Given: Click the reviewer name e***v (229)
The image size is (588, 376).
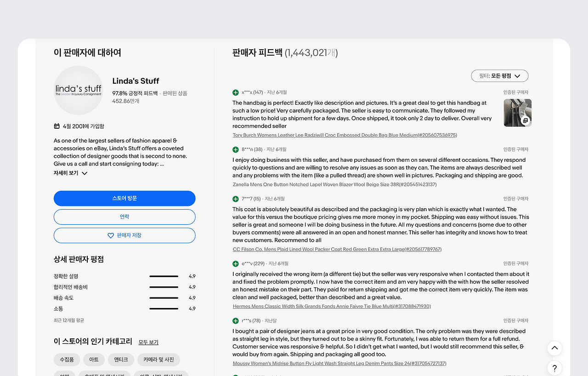Looking at the screenshot, I should (253, 263).
